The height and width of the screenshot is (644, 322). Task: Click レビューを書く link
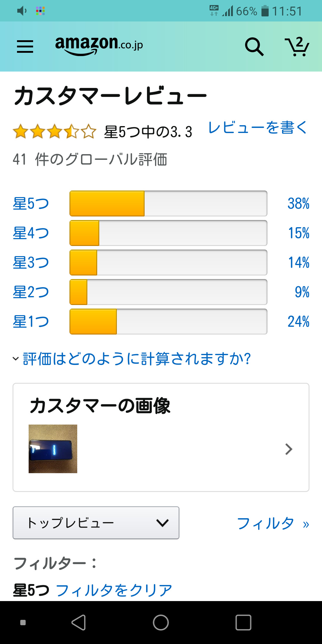[x=258, y=128]
